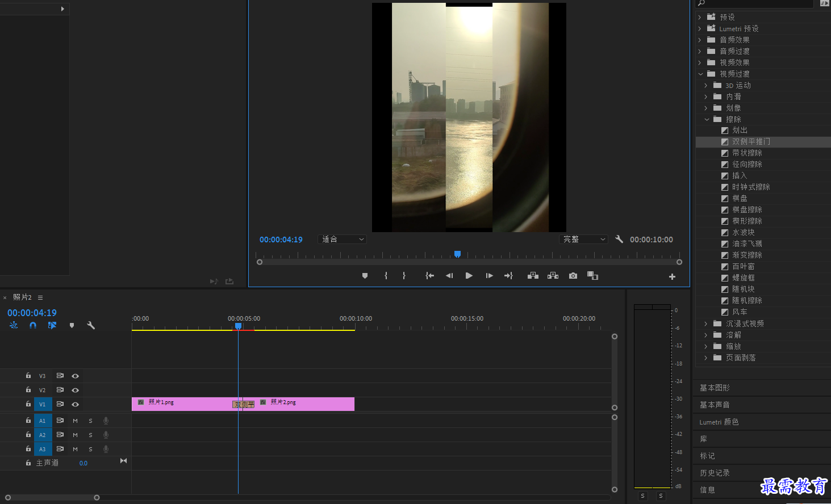Expand the 3D 运动 folder
The width and height of the screenshot is (831, 504).
[706, 85]
